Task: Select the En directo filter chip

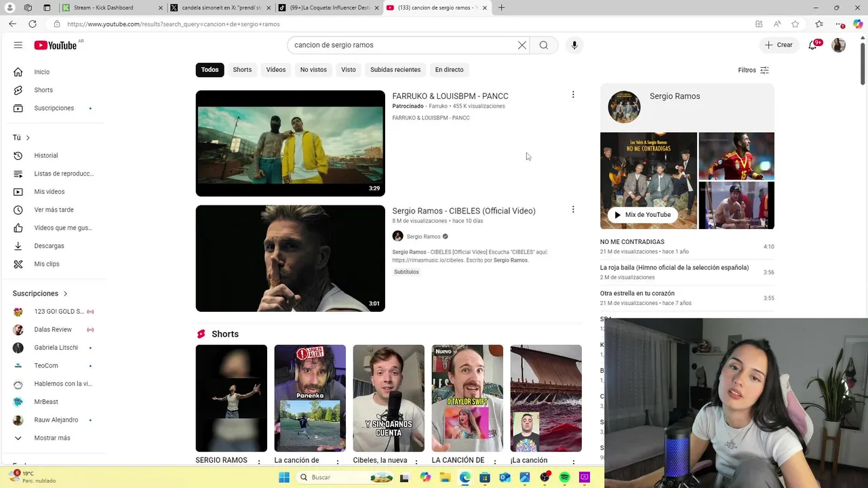Action: (x=450, y=70)
